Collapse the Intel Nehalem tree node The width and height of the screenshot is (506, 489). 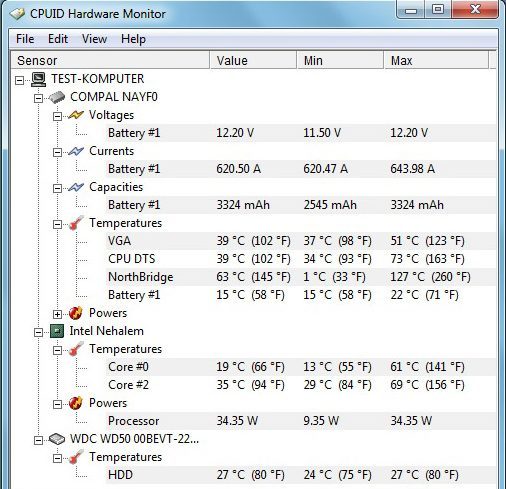pyautogui.click(x=39, y=332)
